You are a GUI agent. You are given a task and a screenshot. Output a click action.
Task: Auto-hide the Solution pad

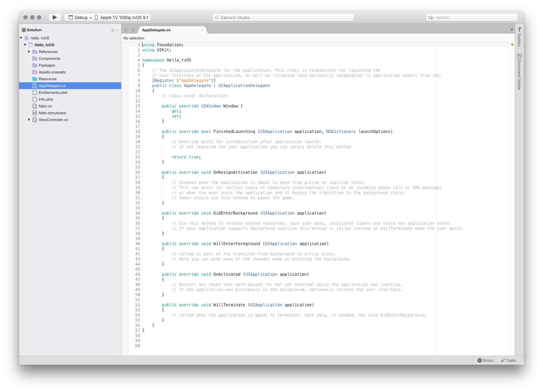113,30
